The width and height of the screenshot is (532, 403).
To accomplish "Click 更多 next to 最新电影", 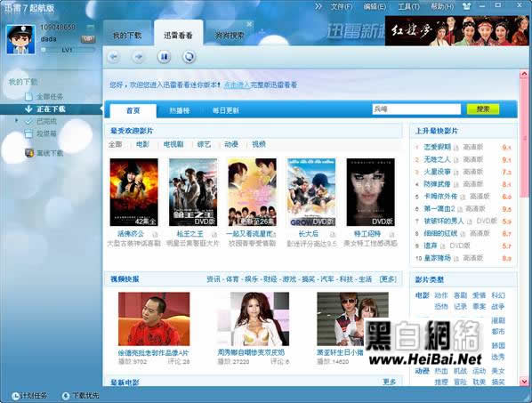I will point(389,382).
